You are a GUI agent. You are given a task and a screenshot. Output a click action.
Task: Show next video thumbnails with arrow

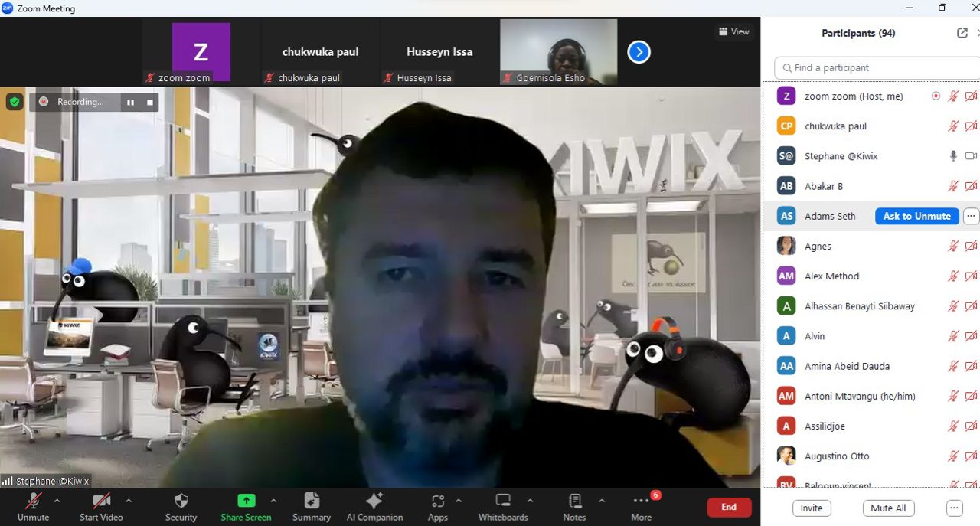pos(639,52)
